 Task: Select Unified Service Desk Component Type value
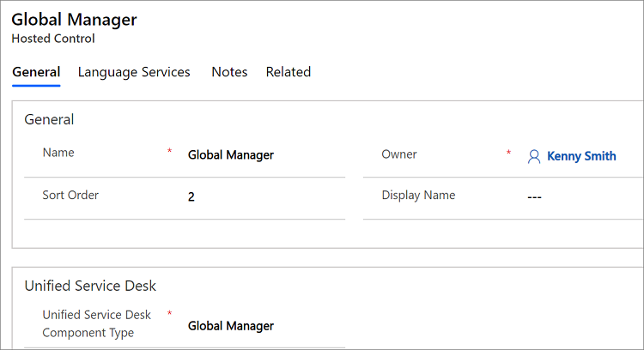(231, 326)
